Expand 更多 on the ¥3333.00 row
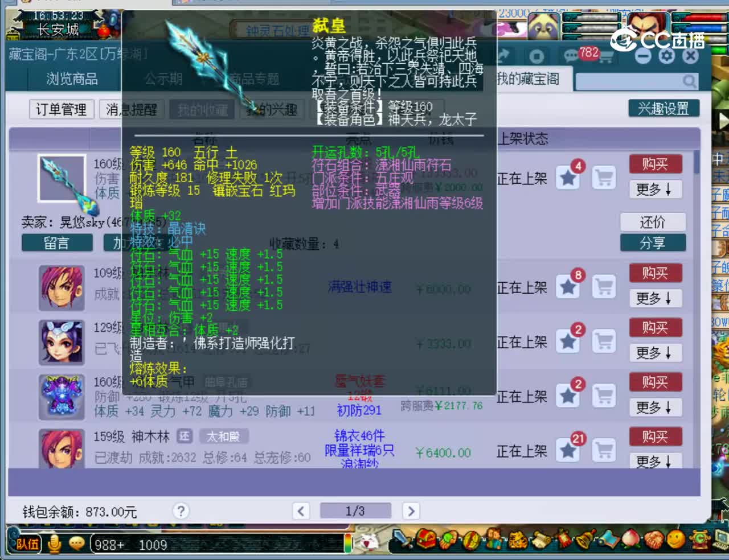Viewport: 729px width, 560px height. click(655, 352)
